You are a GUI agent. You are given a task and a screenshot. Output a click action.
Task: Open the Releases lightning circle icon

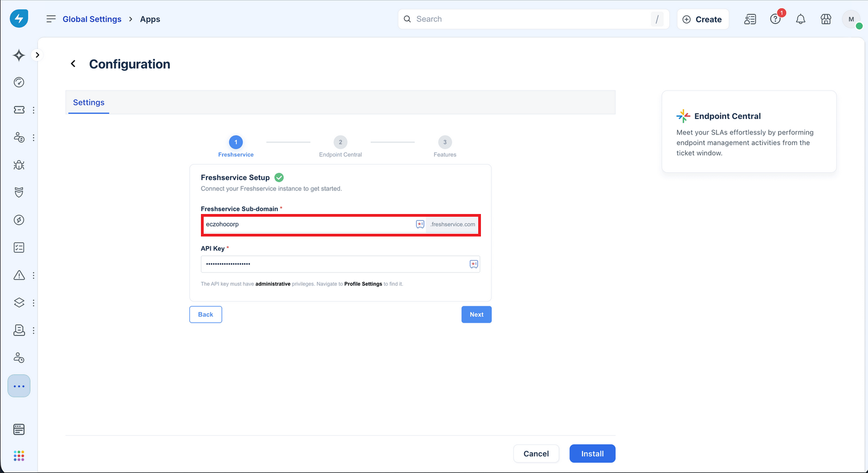(19, 220)
